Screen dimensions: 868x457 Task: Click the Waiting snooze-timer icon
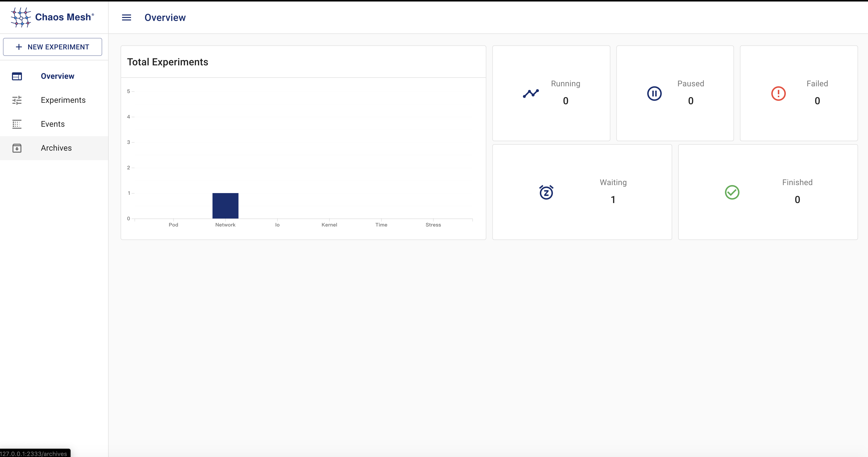coord(546,192)
